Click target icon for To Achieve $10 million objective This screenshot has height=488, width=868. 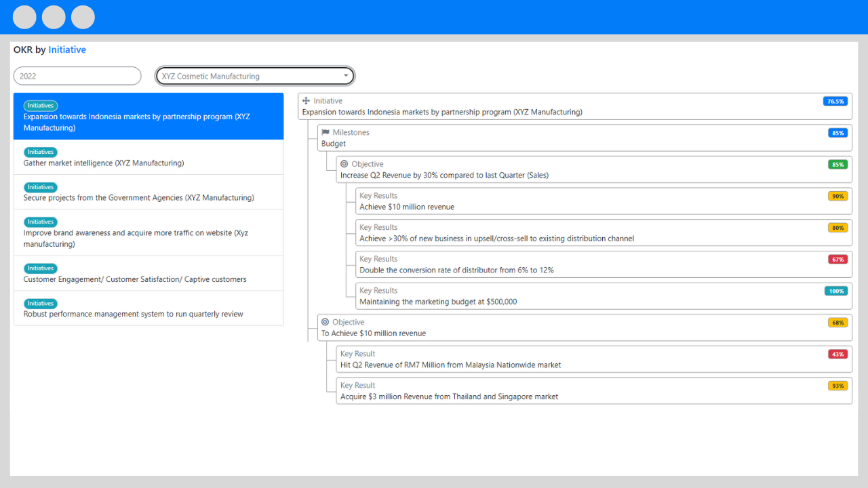pyautogui.click(x=325, y=322)
